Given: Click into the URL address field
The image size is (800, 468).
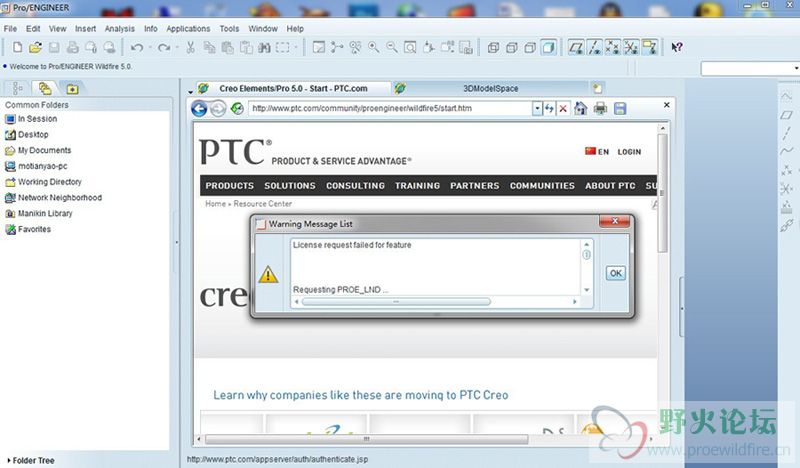Looking at the screenshot, I should (x=391, y=108).
